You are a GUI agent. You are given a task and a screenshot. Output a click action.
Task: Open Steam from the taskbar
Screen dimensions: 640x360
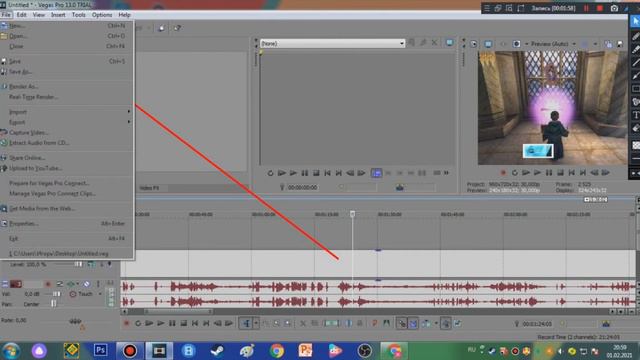click(x=217, y=351)
